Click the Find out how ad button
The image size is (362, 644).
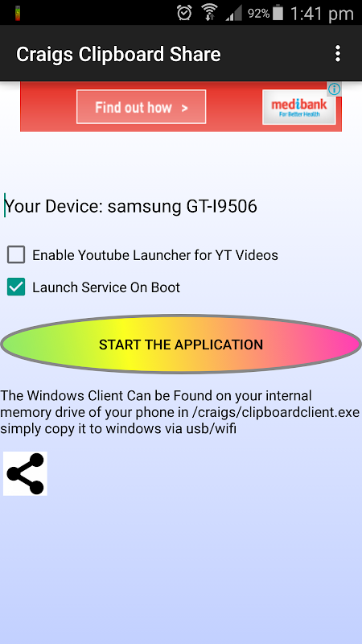pos(142,108)
